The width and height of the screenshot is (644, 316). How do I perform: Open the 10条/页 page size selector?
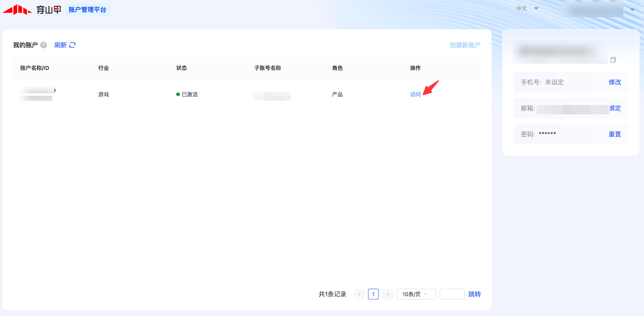pos(416,294)
